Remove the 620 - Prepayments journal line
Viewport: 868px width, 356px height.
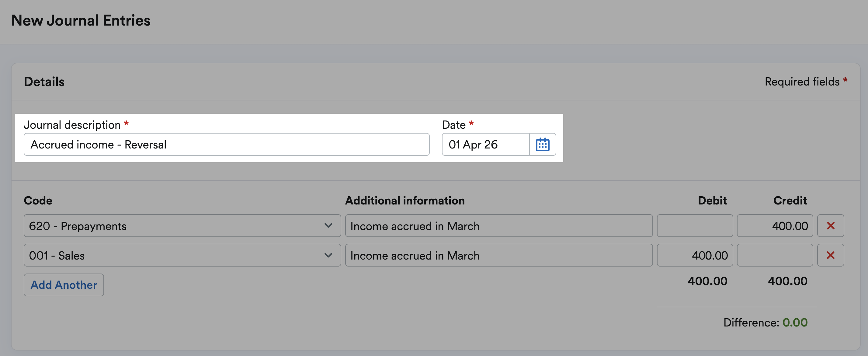pyautogui.click(x=831, y=225)
